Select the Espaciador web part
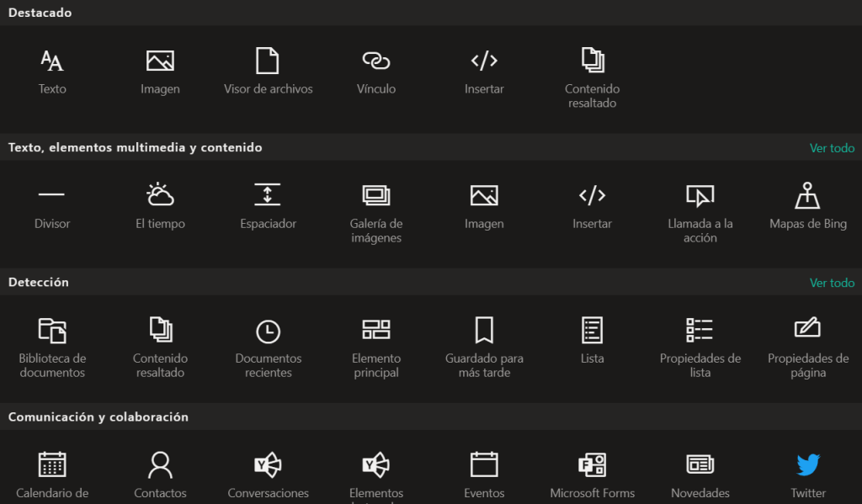The width and height of the screenshot is (862, 504). point(268,196)
